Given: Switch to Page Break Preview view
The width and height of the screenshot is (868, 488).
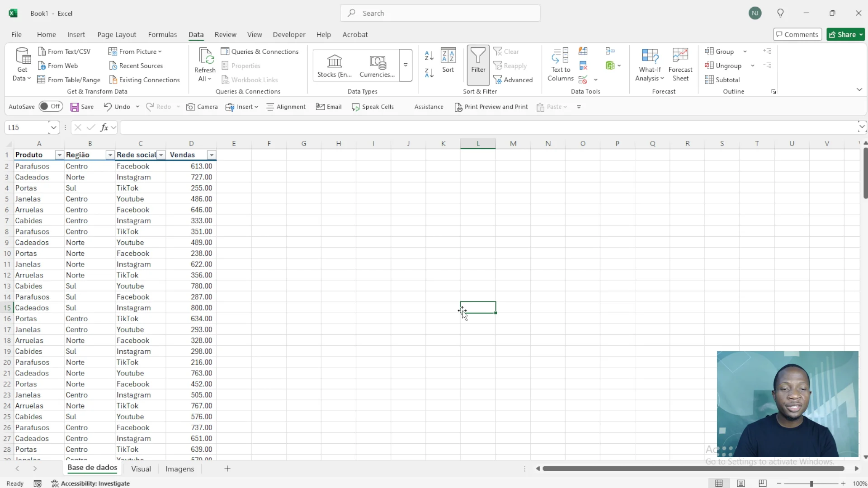Looking at the screenshot, I should pos(763,483).
